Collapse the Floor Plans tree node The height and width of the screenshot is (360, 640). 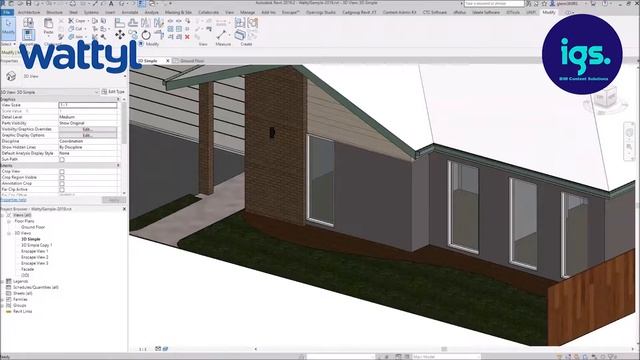point(9,221)
